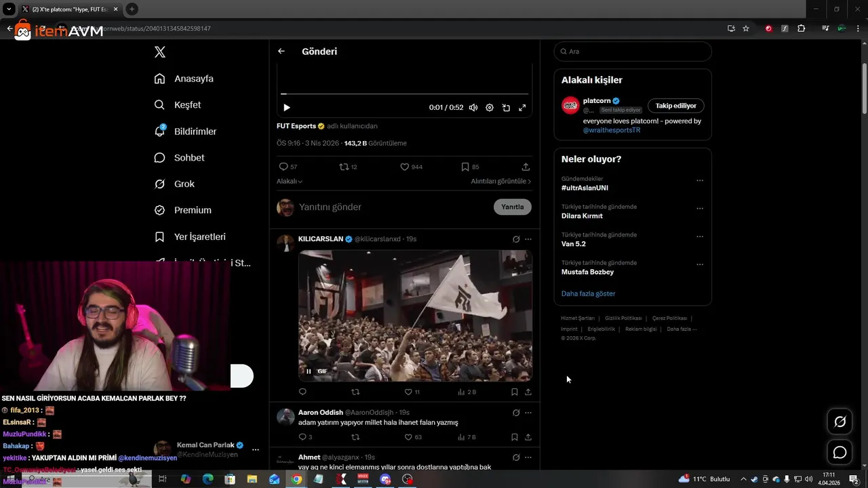Click the back arrow next to Gönderi
Viewport: 868px width, 488px height.
(281, 52)
